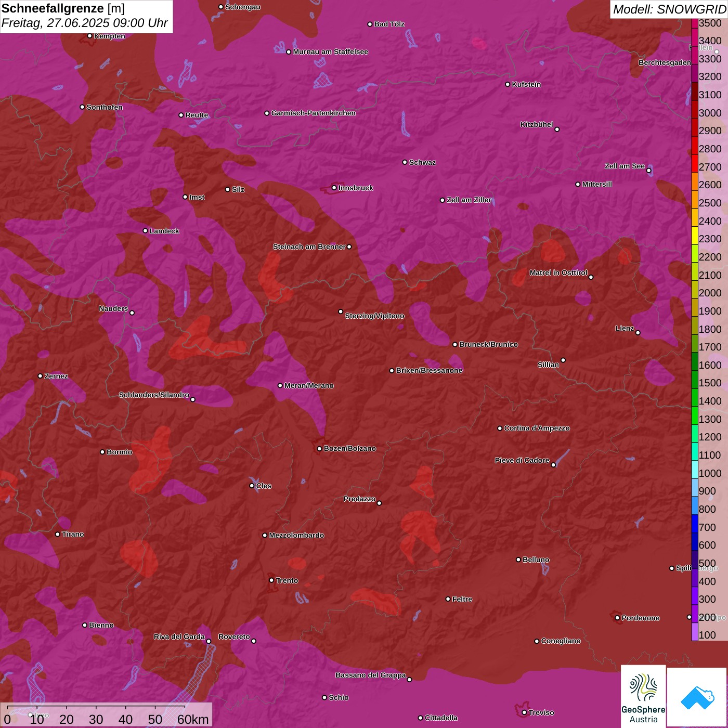Viewport: 728px width, 728px height.
Task: Click the Feltre label
Action: coord(462,599)
